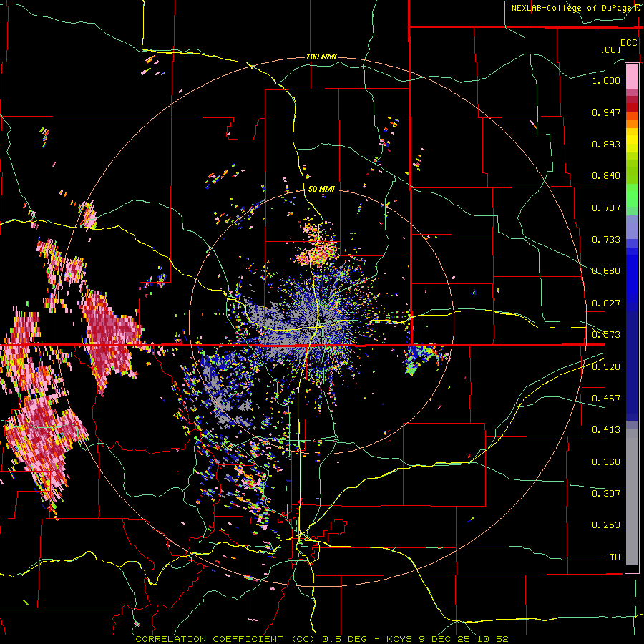Pick the light pink color bar segment
Viewport: 644px width, 644px height.
pyautogui.click(x=632, y=76)
